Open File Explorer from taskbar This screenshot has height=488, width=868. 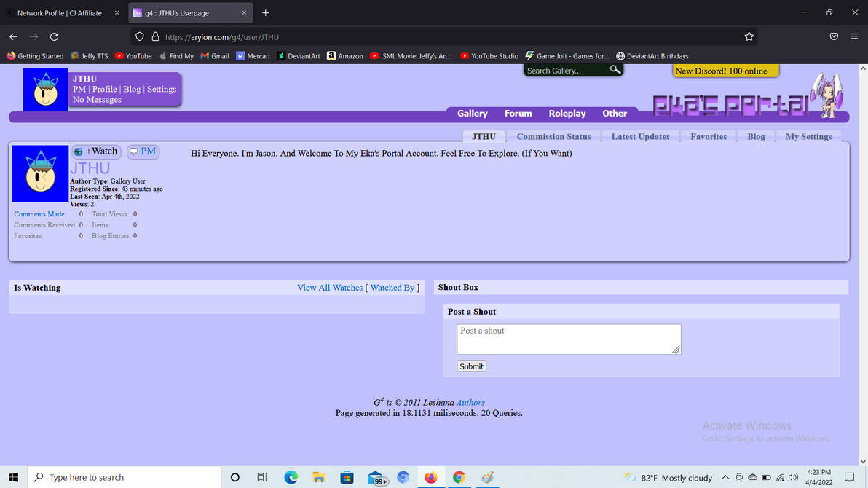click(x=318, y=477)
